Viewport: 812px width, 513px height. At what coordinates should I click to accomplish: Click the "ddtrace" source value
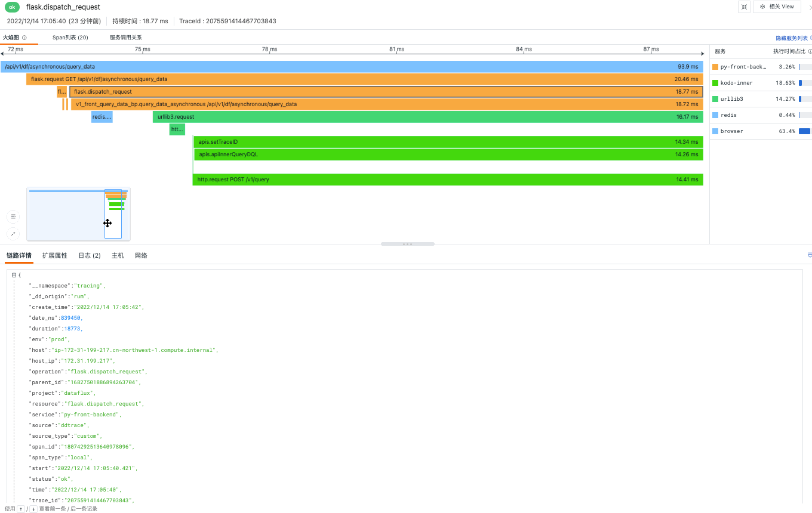click(72, 425)
